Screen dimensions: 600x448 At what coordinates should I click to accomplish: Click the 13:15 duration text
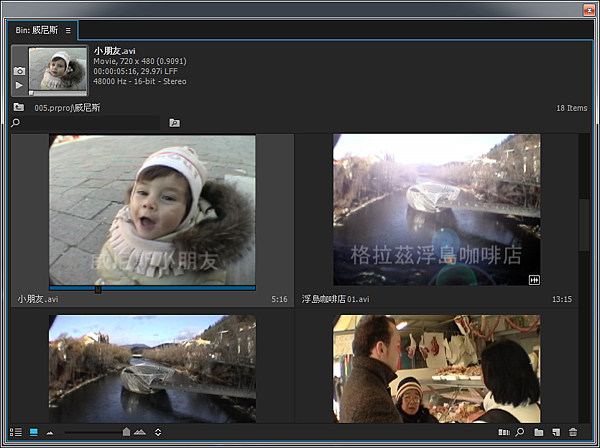tap(562, 300)
